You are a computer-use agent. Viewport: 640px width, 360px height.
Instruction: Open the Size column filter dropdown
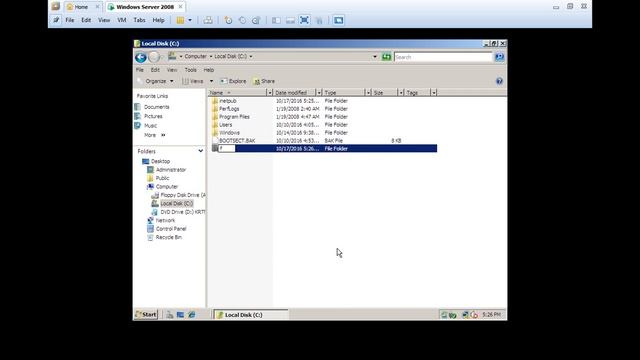click(401, 93)
